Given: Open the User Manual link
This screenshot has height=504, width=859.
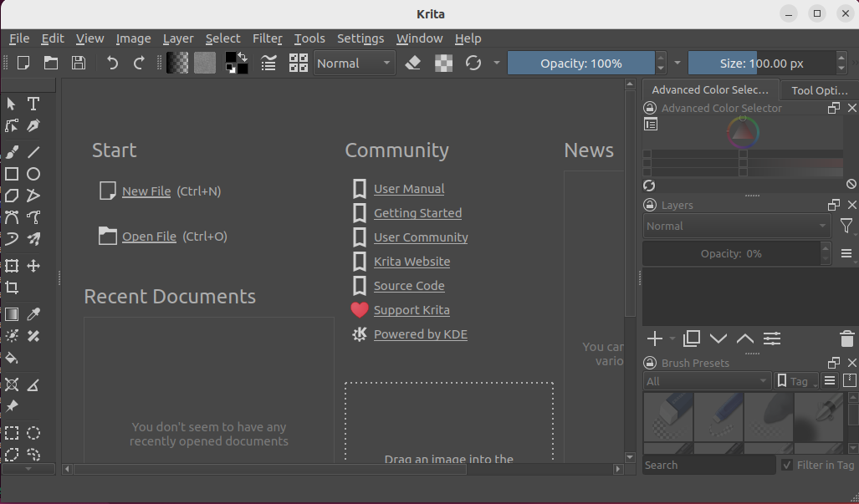Looking at the screenshot, I should [409, 189].
